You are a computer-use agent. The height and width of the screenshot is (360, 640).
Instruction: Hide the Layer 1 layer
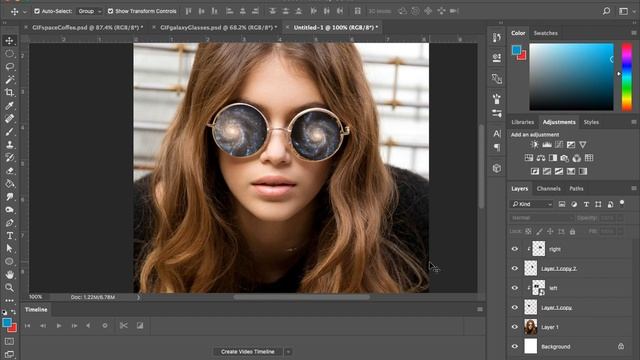click(515, 327)
